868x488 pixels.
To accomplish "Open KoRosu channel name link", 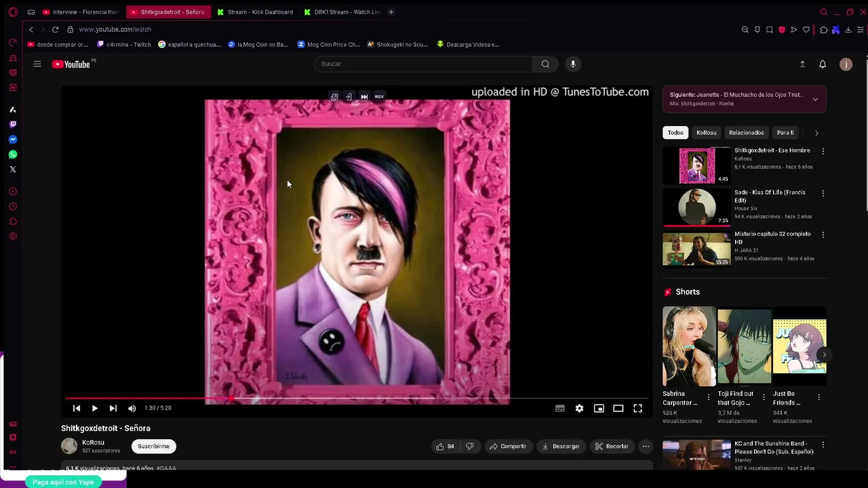I will (x=93, y=443).
